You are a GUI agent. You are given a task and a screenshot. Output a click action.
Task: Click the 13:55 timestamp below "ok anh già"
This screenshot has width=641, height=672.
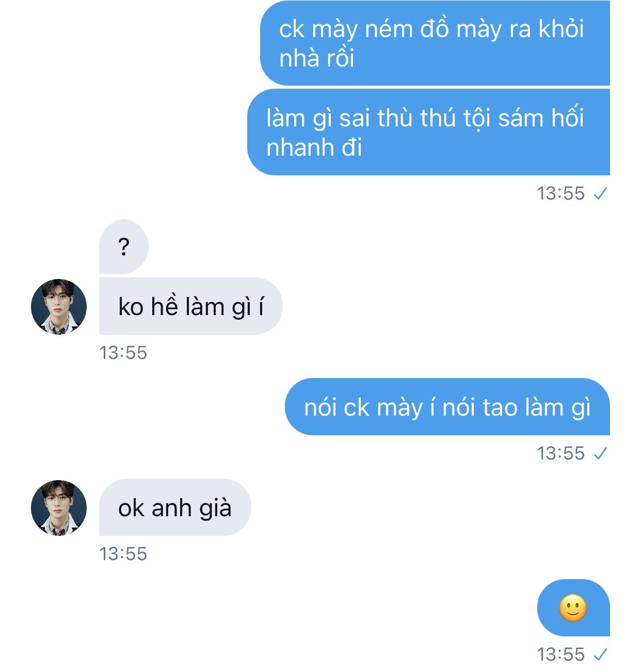pyautogui.click(x=123, y=554)
